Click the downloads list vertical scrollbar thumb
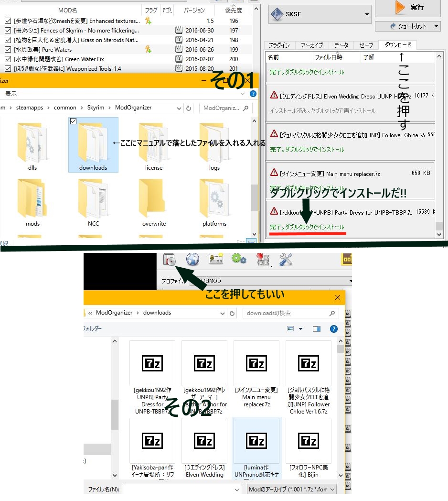The width and height of the screenshot is (448, 501). click(x=439, y=226)
